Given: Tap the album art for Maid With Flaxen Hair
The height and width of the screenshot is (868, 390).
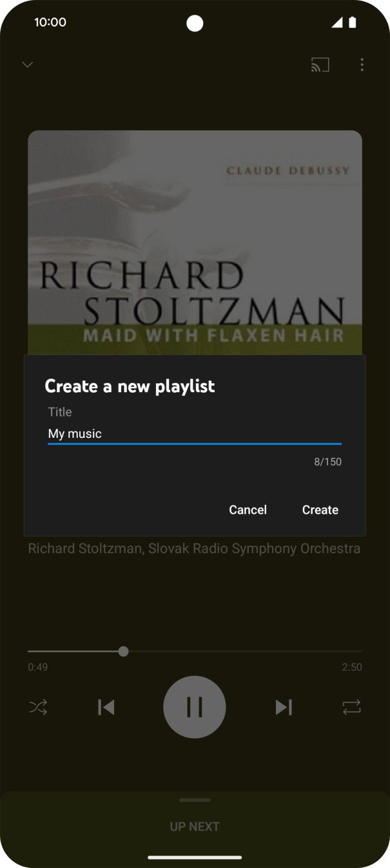Looking at the screenshot, I should pos(195,241).
